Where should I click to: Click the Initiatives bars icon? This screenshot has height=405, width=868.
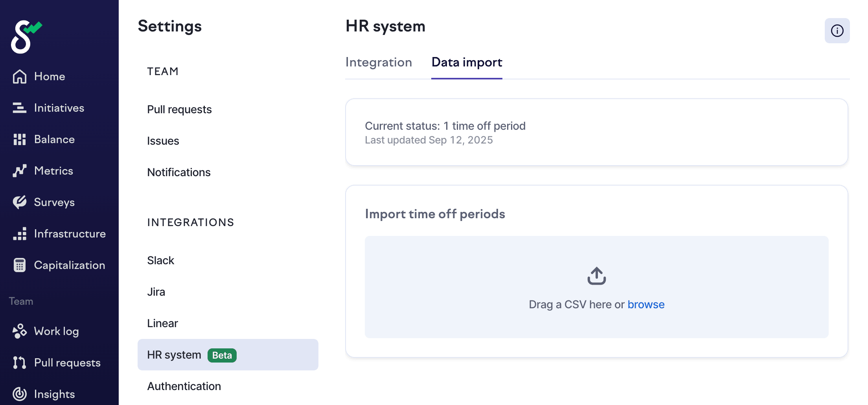click(20, 108)
